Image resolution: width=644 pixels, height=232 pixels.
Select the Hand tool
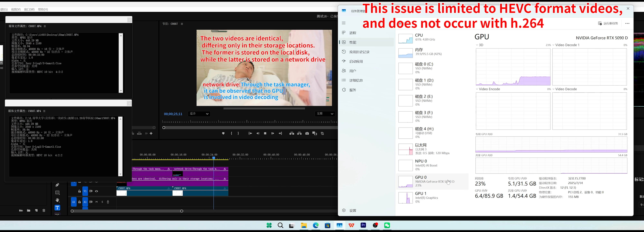pyautogui.click(x=57, y=200)
